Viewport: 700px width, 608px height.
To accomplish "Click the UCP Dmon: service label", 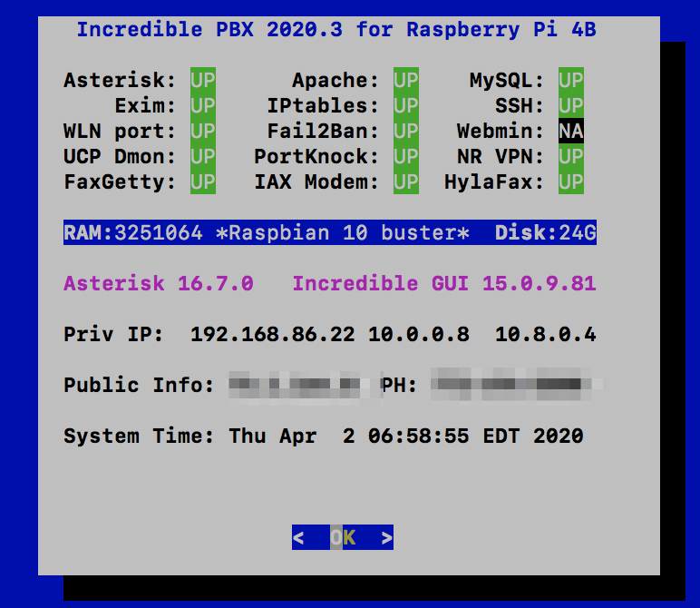I will click(120, 157).
